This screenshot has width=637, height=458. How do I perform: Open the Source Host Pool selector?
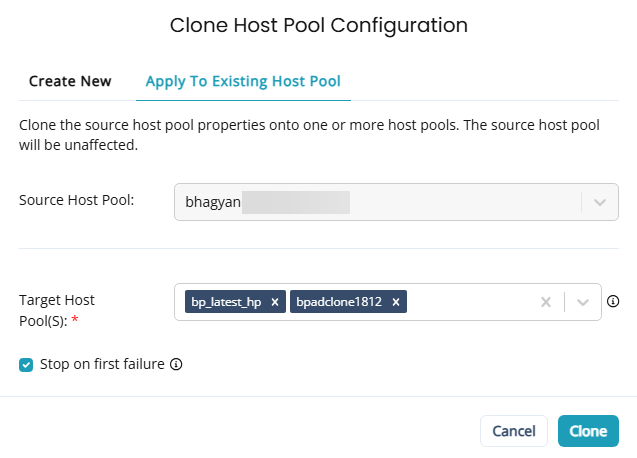tap(396, 202)
